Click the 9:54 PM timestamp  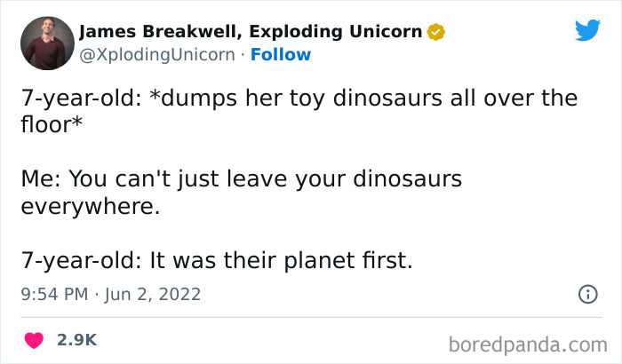pyautogui.click(x=55, y=294)
